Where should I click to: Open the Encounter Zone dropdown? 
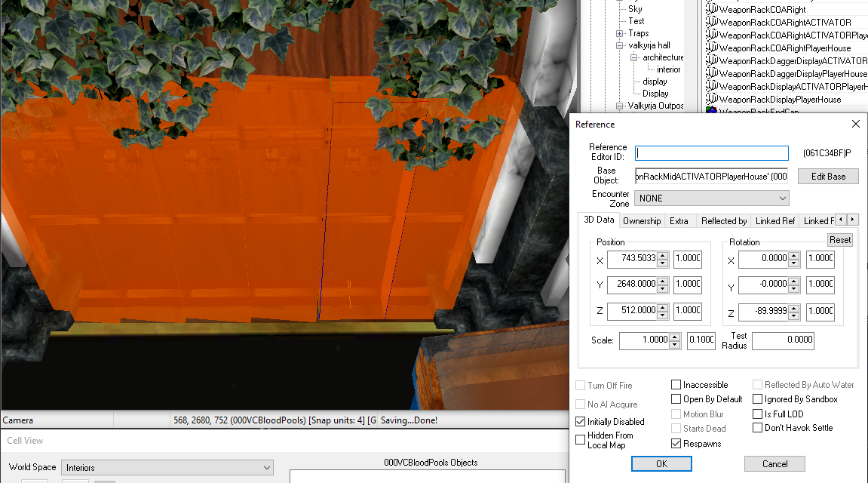(712, 198)
